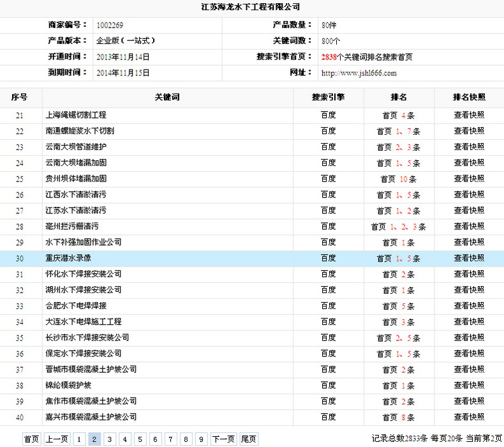
Task: Click row number 35 in 序号 column
Action: click(19, 338)
